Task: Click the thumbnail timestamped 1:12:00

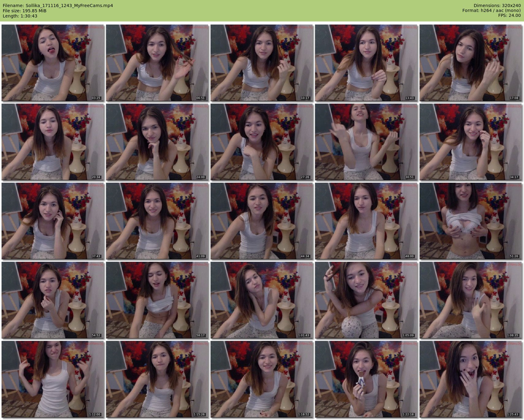Action: 53,379
